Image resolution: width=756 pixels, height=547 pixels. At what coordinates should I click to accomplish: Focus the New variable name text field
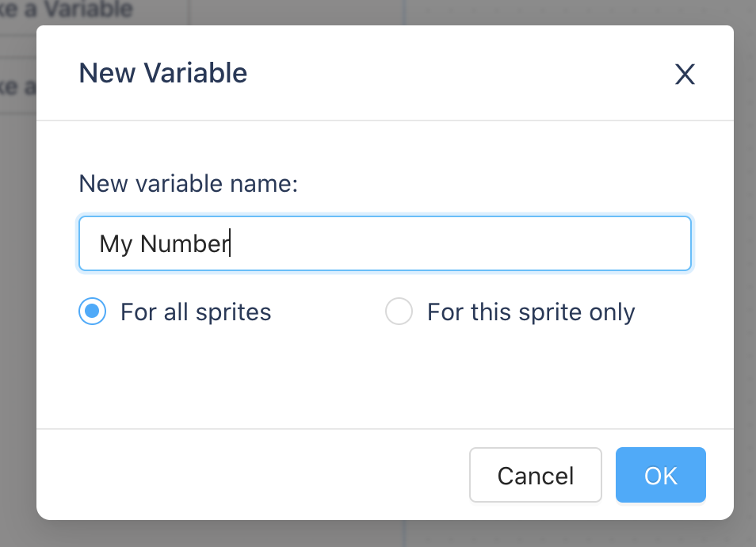tap(385, 243)
